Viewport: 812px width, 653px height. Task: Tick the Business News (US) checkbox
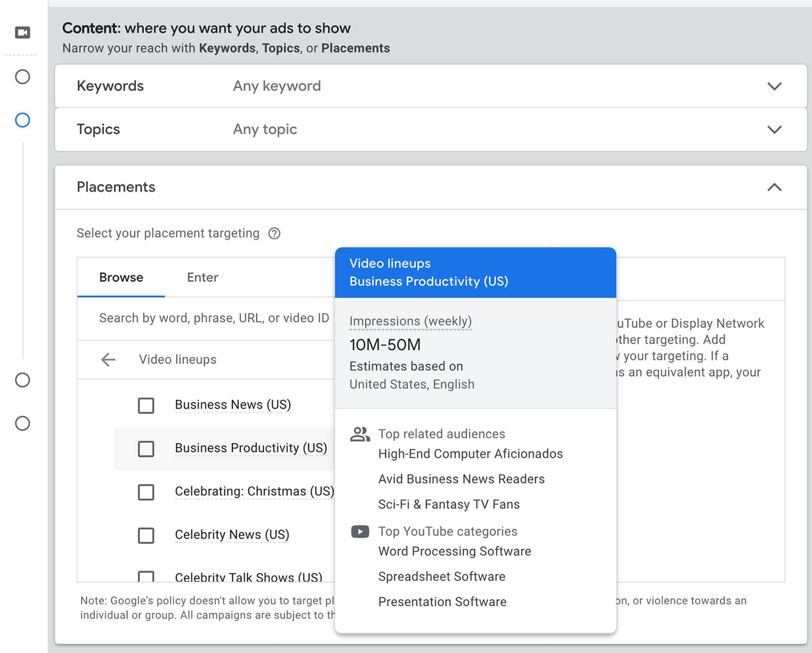(x=146, y=405)
